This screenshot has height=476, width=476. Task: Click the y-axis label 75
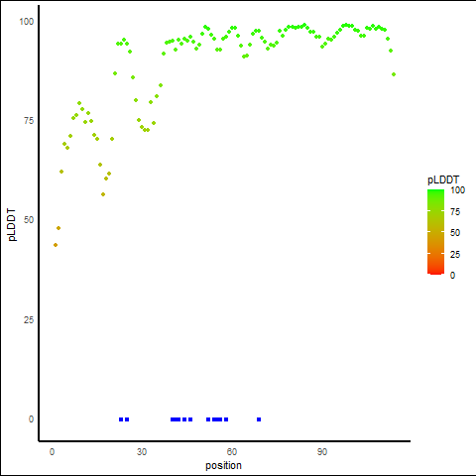pos(29,121)
